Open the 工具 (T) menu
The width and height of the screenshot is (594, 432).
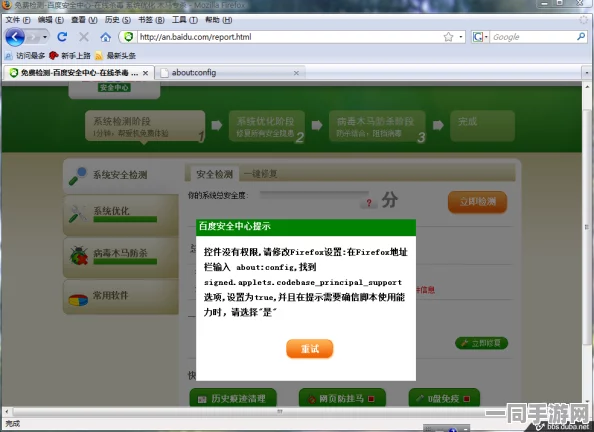point(184,20)
